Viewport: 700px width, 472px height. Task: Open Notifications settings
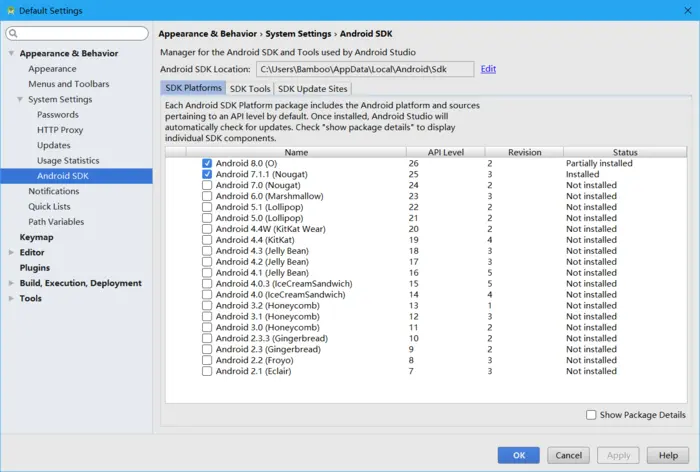click(x=54, y=191)
